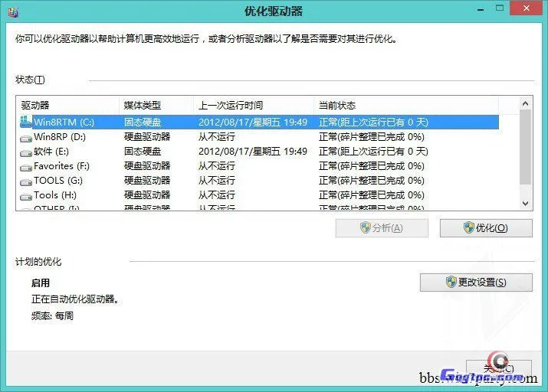Select the Win8RTM (C:) row
The width and height of the screenshot is (548, 392).
point(259,122)
